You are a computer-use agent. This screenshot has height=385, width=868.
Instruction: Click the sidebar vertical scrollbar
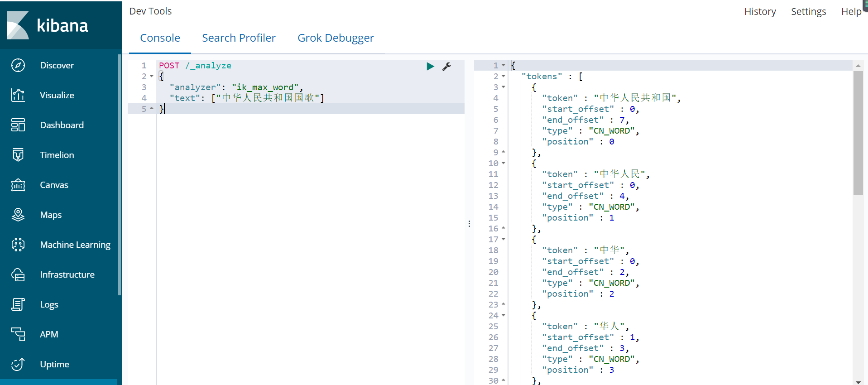coord(120,175)
